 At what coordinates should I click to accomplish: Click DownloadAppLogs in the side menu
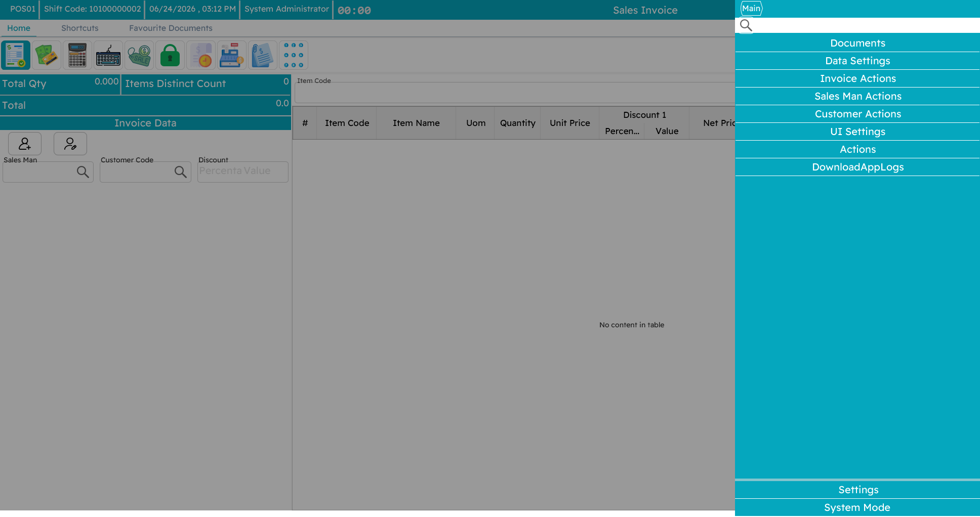pos(858,167)
